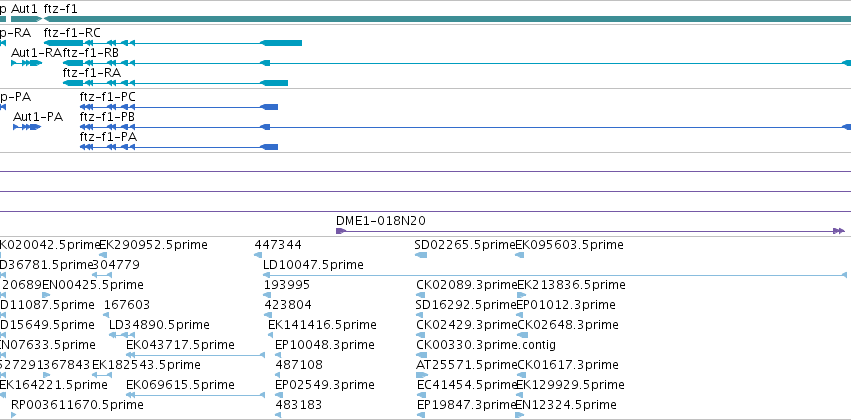Select EK213836.5prime label
This screenshot has width=851, height=420.
point(571,285)
